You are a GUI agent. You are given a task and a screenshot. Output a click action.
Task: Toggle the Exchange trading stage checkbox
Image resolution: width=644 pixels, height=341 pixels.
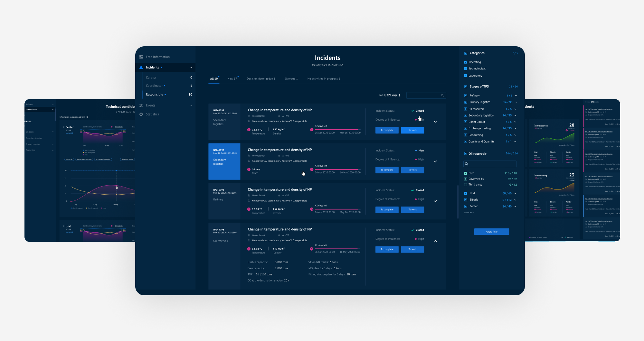pos(466,128)
